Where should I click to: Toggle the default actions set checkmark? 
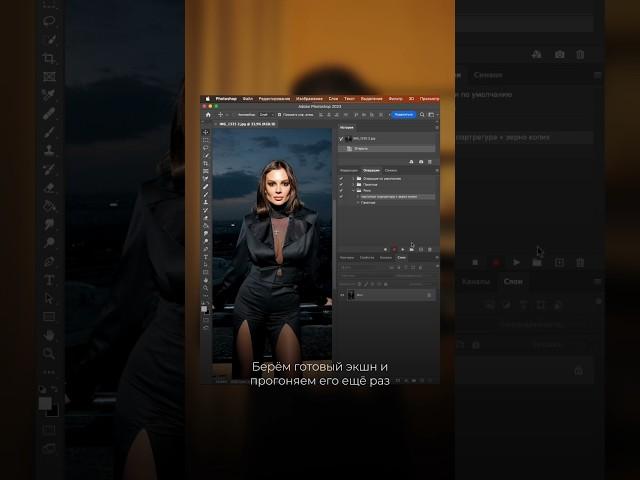(341, 179)
